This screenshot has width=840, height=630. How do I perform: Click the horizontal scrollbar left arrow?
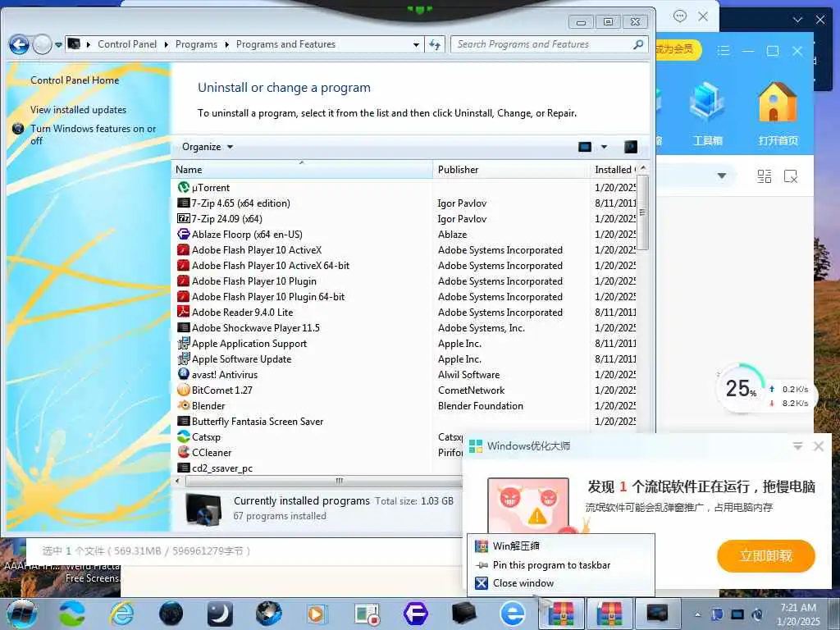click(x=177, y=481)
